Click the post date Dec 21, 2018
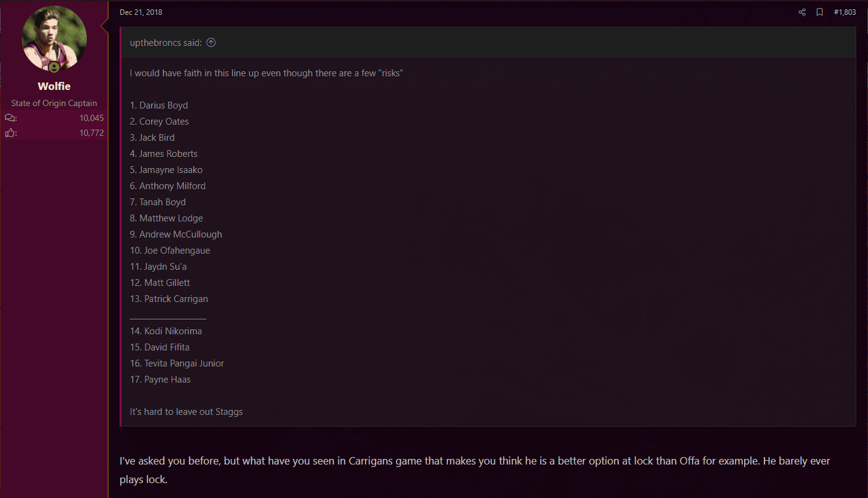Image resolution: width=868 pixels, height=498 pixels. pyautogui.click(x=141, y=12)
